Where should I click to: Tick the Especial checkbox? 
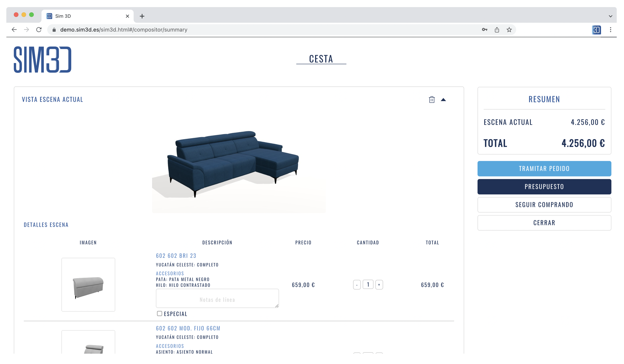coord(160,313)
